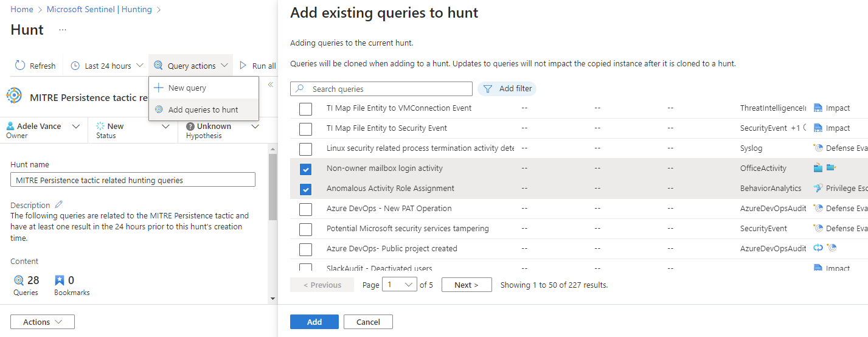This screenshot has width=868, height=337.
Task: Click the hunt ellipsis more options icon
Action: 63,30
